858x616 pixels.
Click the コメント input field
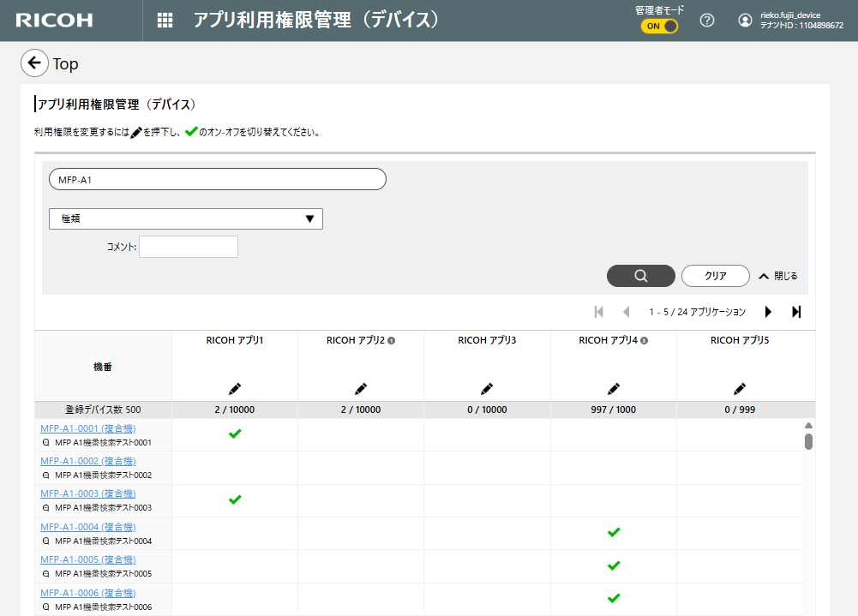[189, 247]
